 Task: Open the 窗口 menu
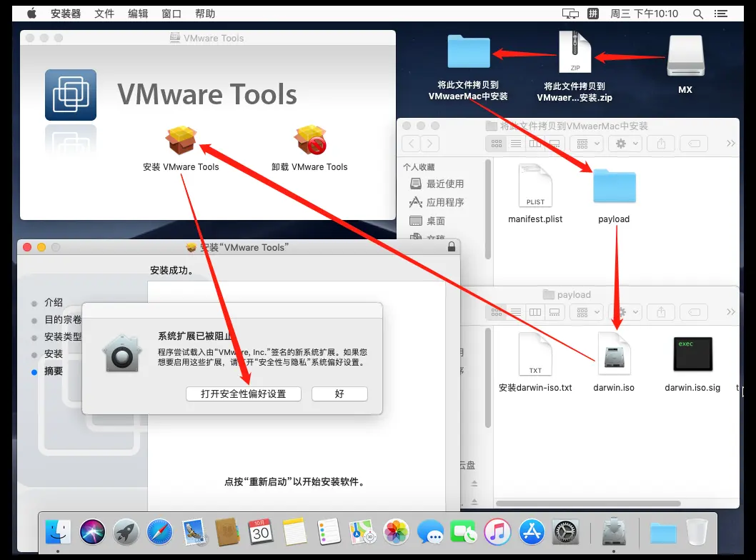[171, 14]
